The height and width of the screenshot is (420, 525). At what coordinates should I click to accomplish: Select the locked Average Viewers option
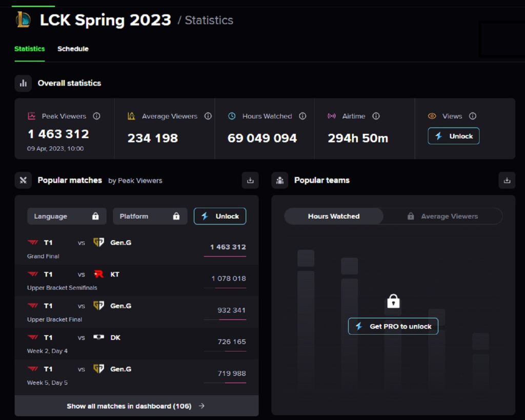tap(442, 216)
